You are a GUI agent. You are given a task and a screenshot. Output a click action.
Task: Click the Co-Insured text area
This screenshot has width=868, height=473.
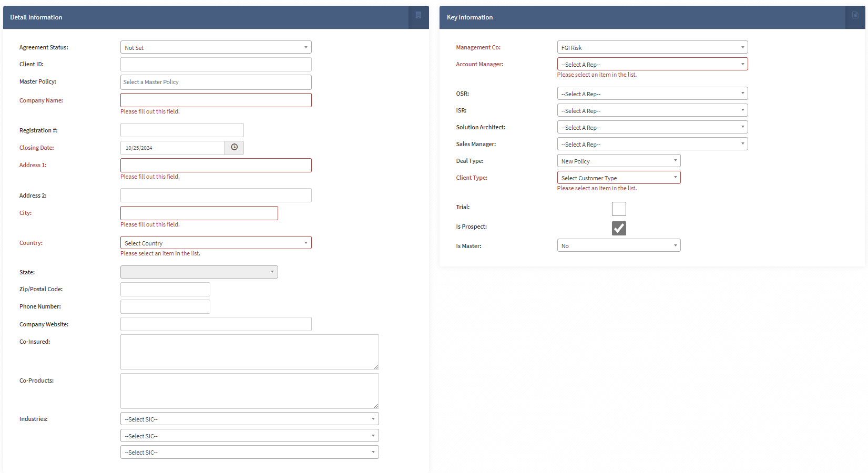tap(250, 352)
